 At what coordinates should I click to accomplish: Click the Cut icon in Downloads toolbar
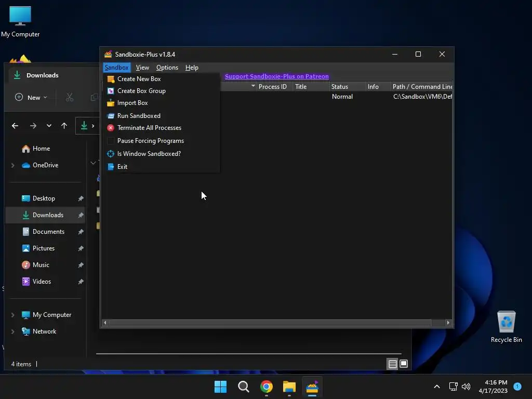coord(70,97)
